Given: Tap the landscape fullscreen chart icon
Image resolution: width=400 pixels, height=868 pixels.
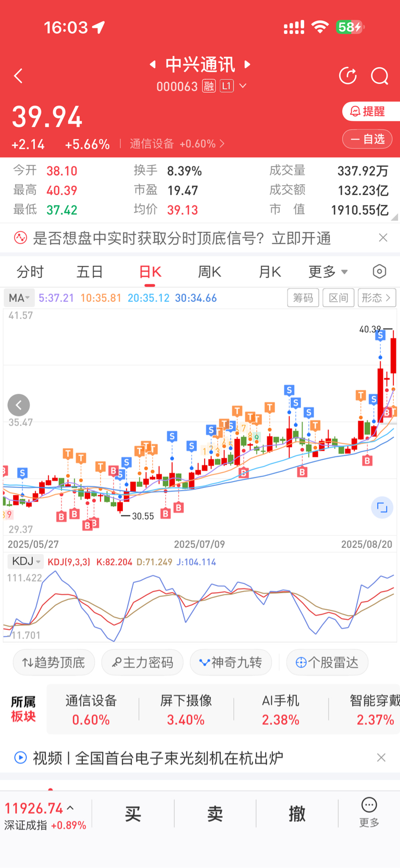Looking at the screenshot, I should [x=382, y=507].
